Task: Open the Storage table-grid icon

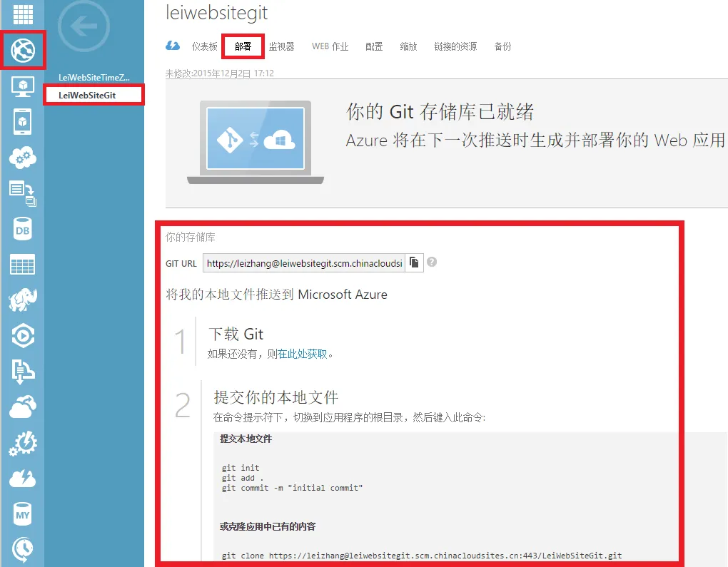Action: click(x=23, y=265)
